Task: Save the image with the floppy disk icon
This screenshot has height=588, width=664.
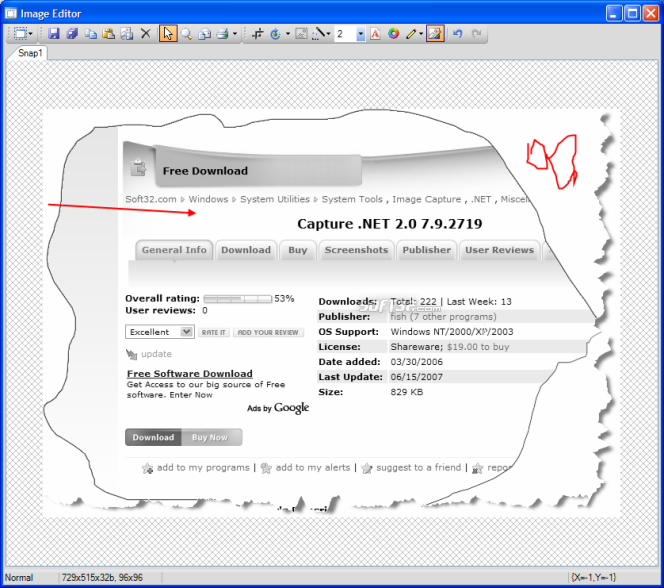Action: coord(54,33)
